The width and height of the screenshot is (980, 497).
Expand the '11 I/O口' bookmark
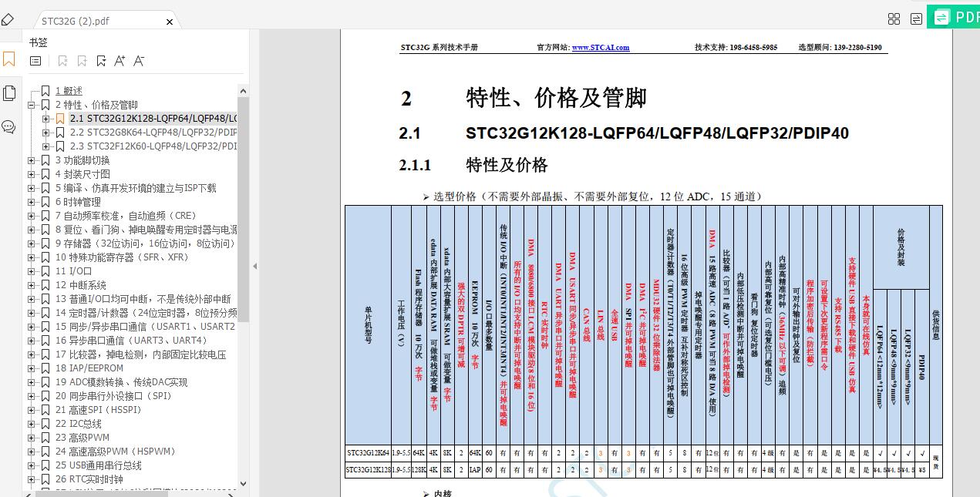[32, 271]
